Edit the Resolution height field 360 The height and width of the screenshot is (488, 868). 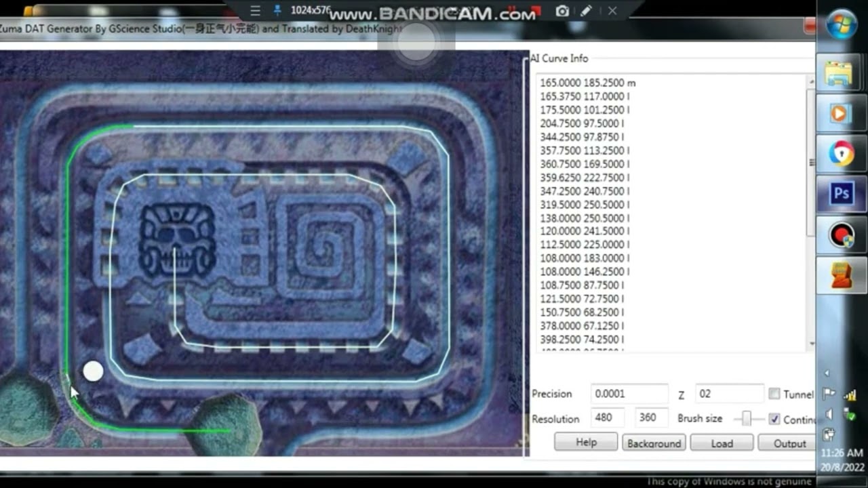click(650, 418)
